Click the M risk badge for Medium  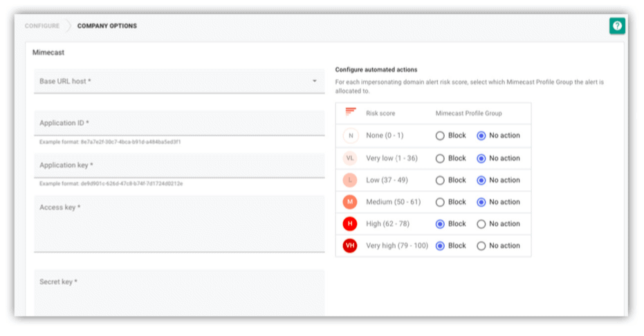tap(350, 202)
